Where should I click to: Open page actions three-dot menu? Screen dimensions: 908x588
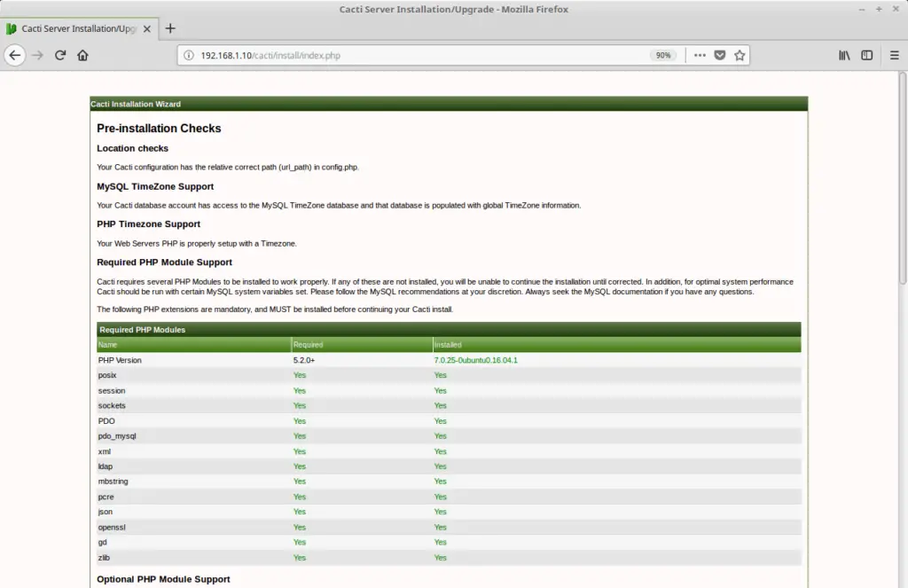700,56
